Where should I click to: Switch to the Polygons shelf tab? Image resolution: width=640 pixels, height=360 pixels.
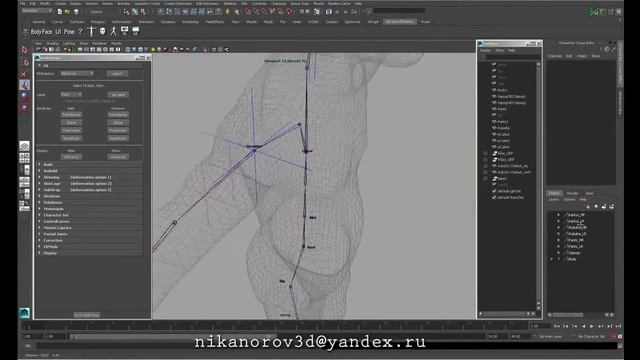click(x=98, y=22)
